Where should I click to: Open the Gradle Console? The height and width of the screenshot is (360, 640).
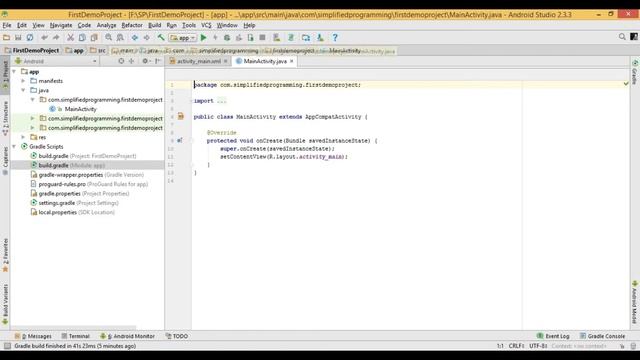coord(602,336)
